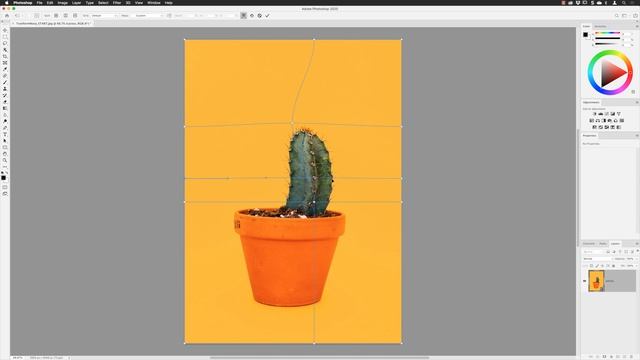This screenshot has height=360, width=640.
Task: Reset the warp with the reset icon
Action: click(252, 16)
